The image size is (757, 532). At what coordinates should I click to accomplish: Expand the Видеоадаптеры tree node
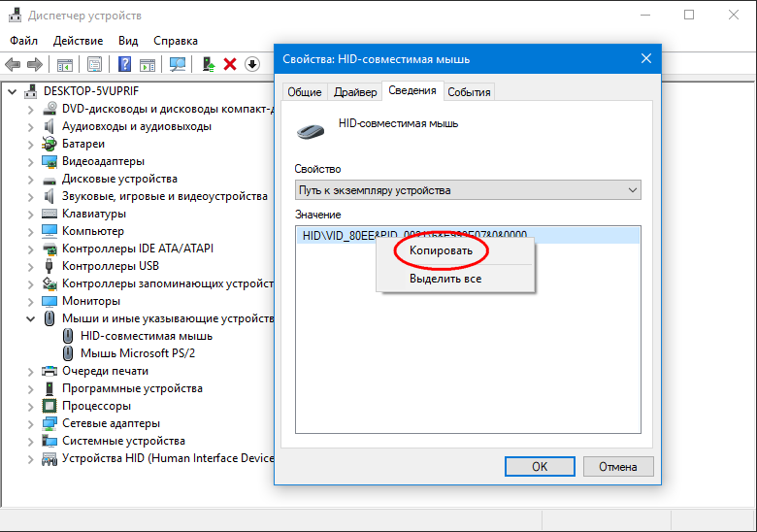coord(30,162)
